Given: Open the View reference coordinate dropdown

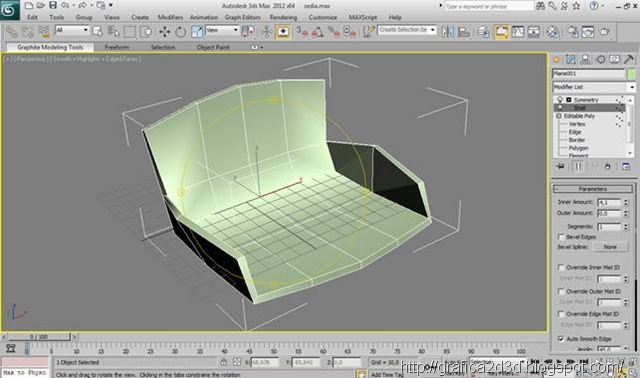Looking at the screenshot, I should coord(222,30).
